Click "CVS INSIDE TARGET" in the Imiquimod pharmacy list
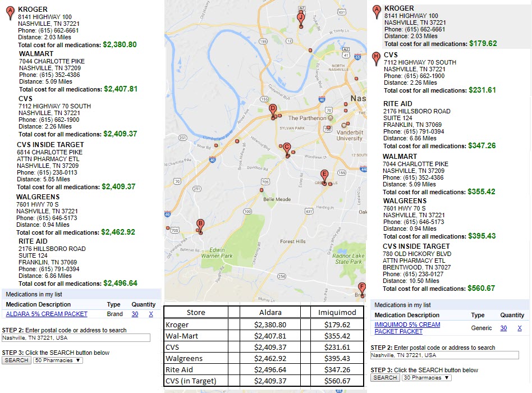 pos(416,246)
